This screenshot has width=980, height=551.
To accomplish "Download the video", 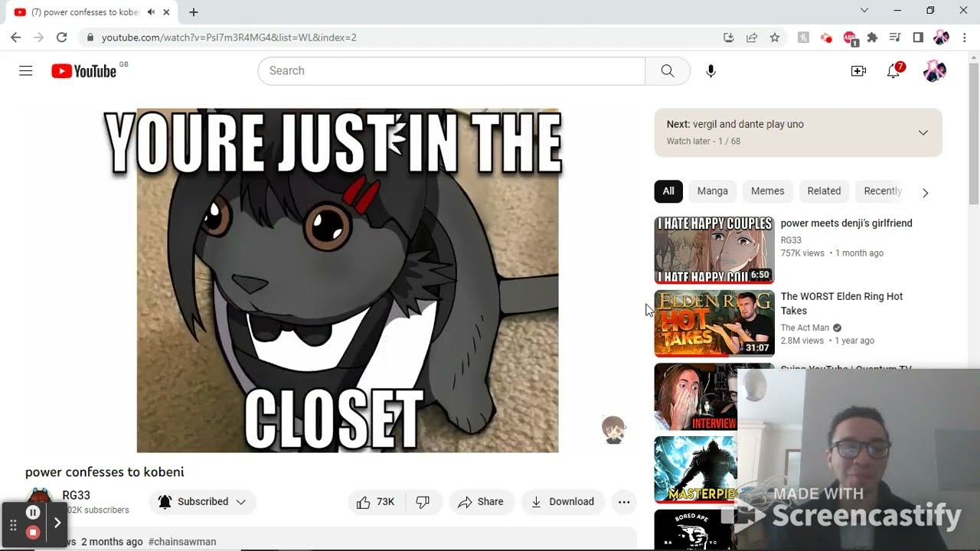I will [x=563, y=502].
